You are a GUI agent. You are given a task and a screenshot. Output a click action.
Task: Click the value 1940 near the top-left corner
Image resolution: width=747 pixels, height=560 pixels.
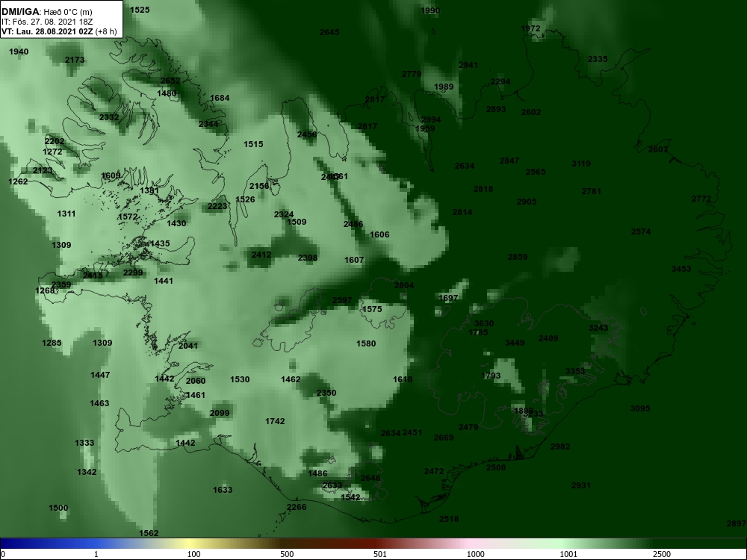[x=19, y=52]
